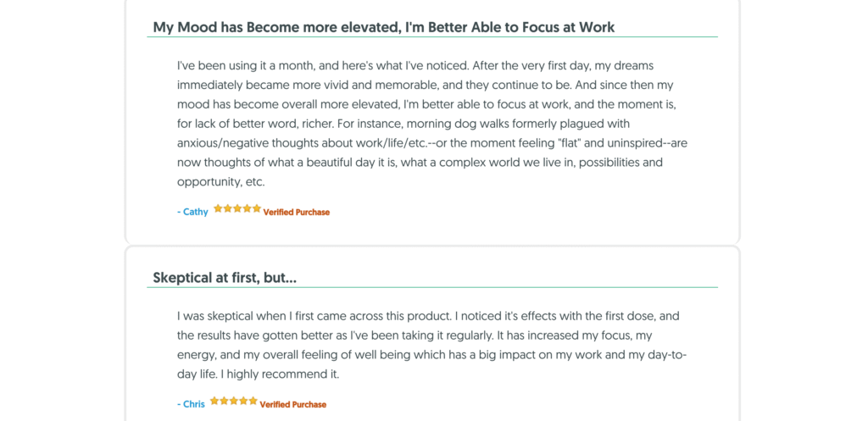
Task: Click Verified Purchase badge next to Cathy
Action: click(296, 212)
